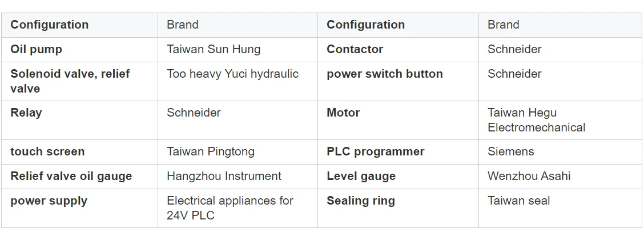Click the "Taiwan Pingtong" brand cell
The height and width of the screenshot is (244, 644).
(x=211, y=152)
